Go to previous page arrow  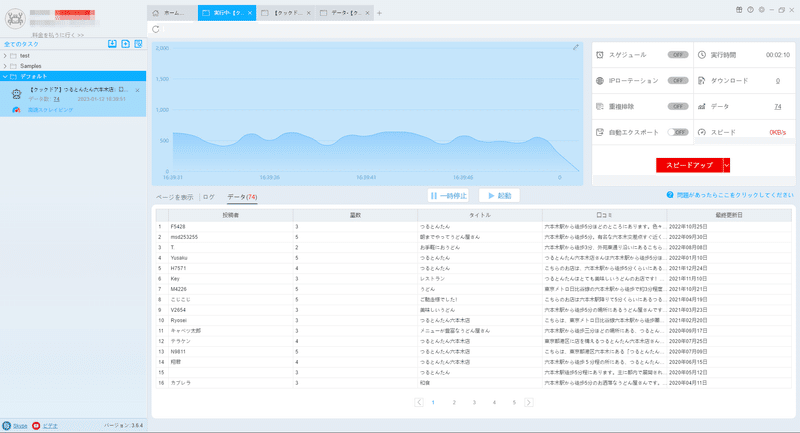click(419, 402)
